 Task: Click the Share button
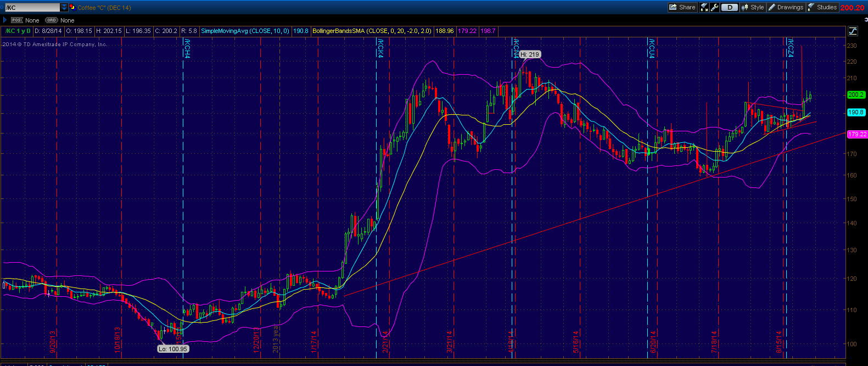point(682,7)
